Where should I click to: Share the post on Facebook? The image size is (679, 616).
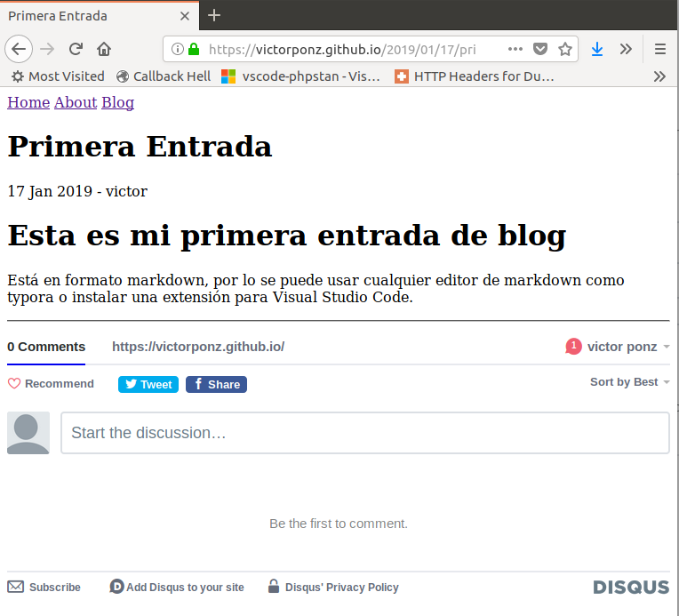pos(217,384)
